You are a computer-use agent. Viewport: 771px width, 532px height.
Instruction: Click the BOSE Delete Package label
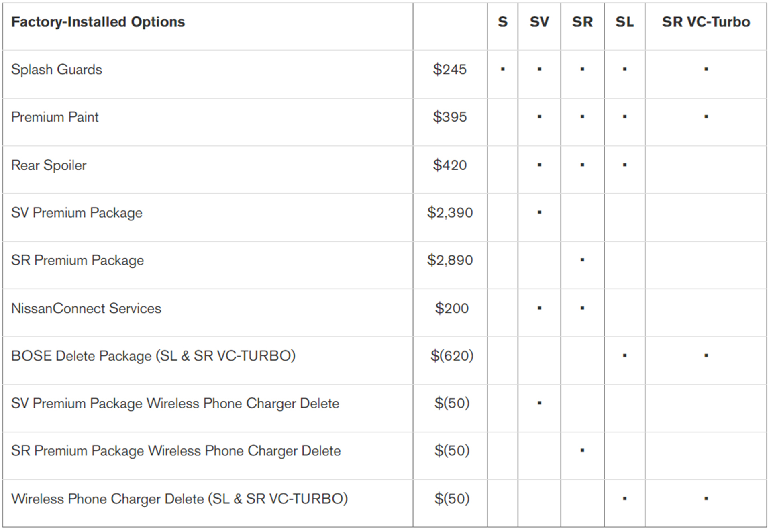[153, 356]
